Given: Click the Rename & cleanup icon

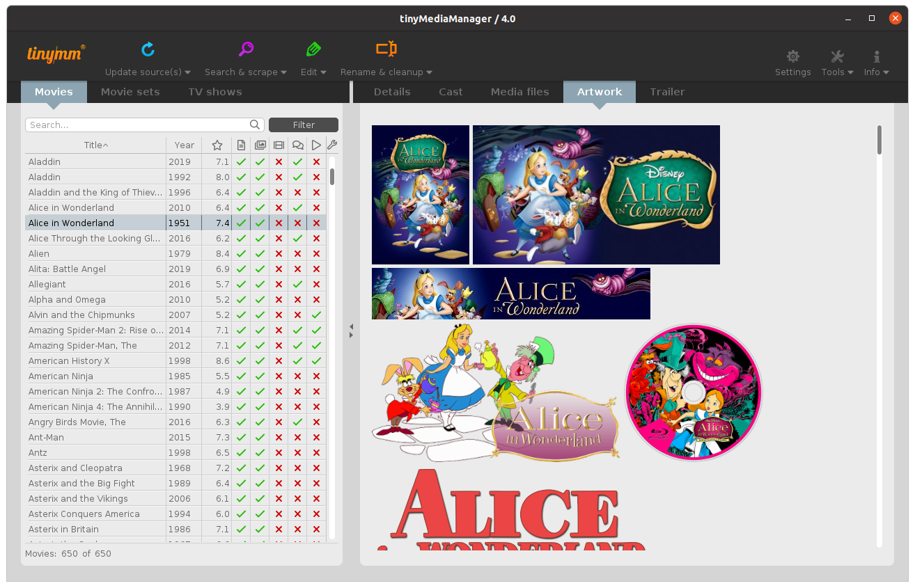Looking at the screenshot, I should click(386, 49).
